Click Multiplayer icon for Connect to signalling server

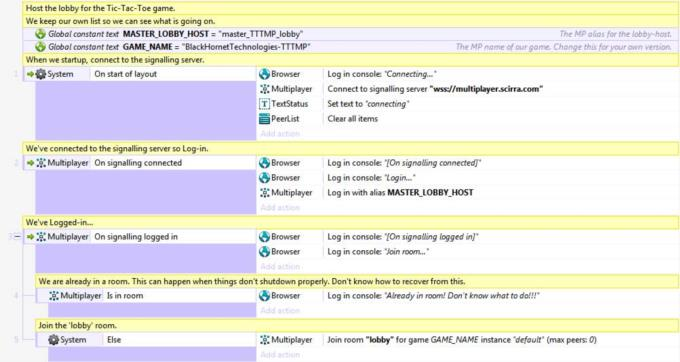[x=265, y=89]
